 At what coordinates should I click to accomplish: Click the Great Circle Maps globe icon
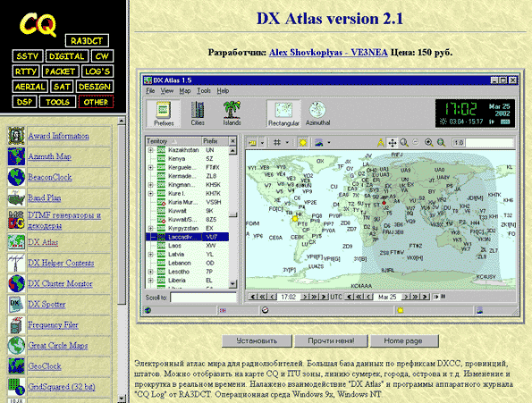(x=16, y=346)
